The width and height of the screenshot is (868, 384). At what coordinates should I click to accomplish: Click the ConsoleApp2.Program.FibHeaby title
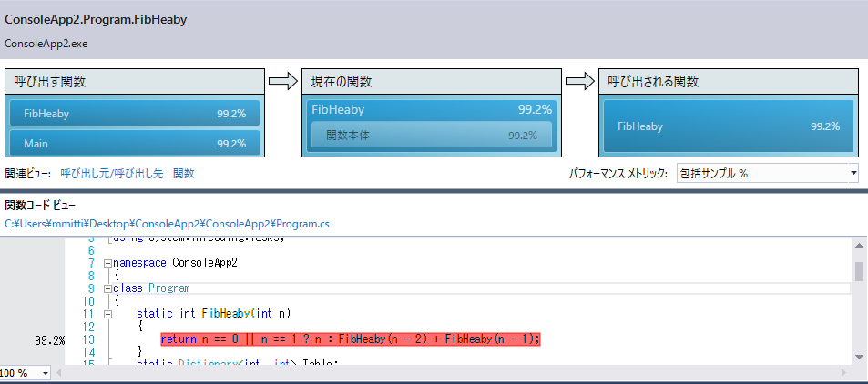pos(96,19)
